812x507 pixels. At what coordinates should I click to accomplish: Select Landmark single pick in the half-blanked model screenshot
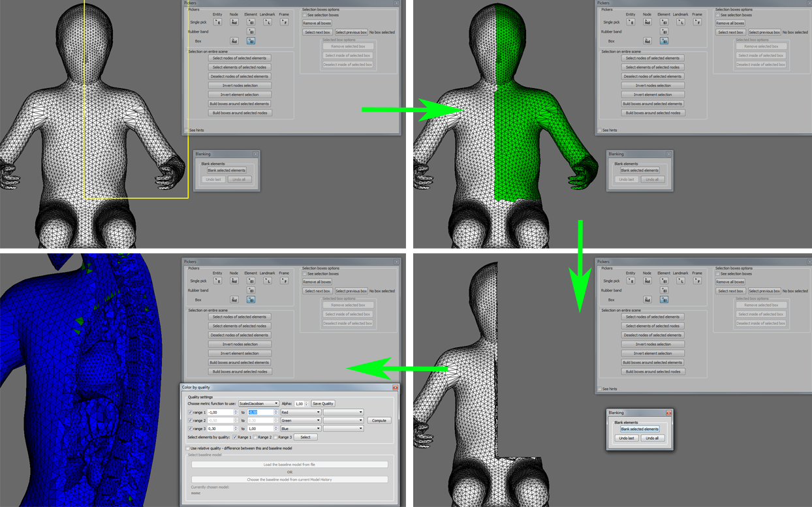(x=681, y=281)
